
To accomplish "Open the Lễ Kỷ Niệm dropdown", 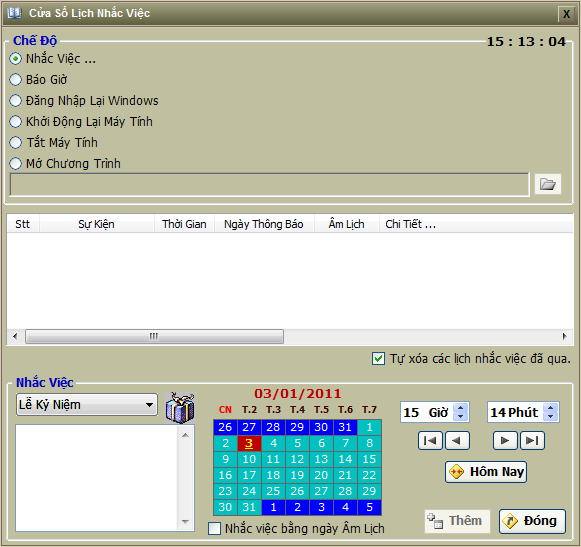I will point(87,405).
